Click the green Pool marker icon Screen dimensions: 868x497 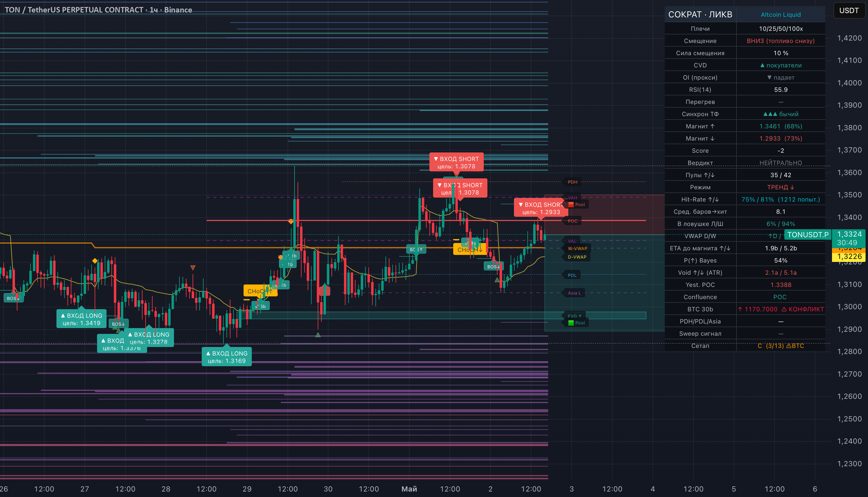(571, 323)
